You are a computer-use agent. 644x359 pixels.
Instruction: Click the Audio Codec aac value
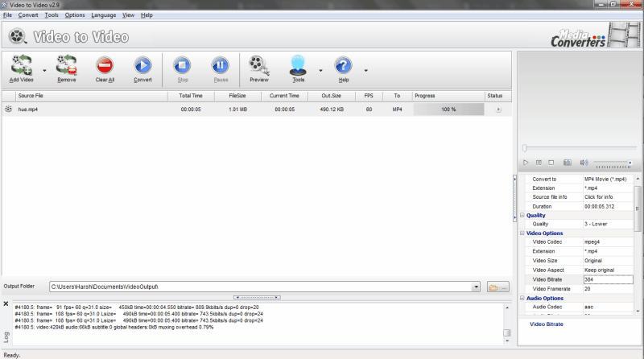tap(608, 307)
